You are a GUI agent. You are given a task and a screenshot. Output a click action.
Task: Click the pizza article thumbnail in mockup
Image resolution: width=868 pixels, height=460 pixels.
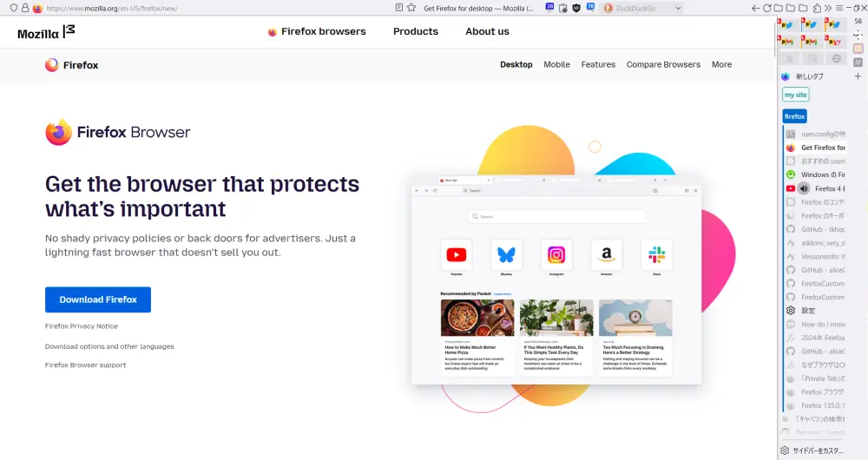tap(477, 318)
